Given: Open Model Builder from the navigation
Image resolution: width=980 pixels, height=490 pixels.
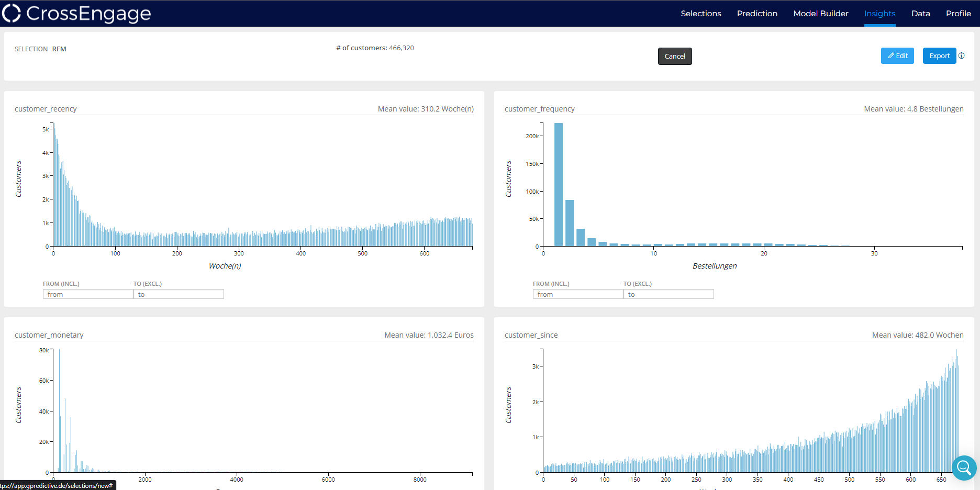Looking at the screenshot, I should point(820,14).
